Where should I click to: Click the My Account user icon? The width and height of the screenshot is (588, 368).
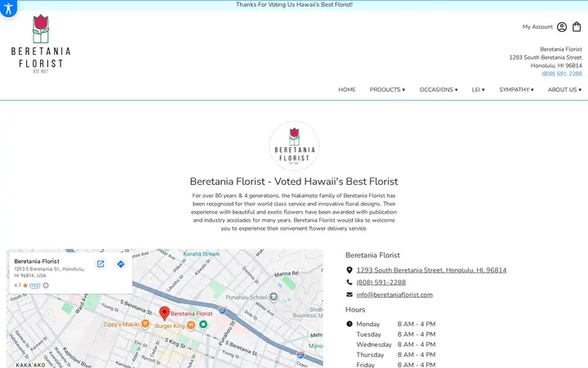(561, 27)
